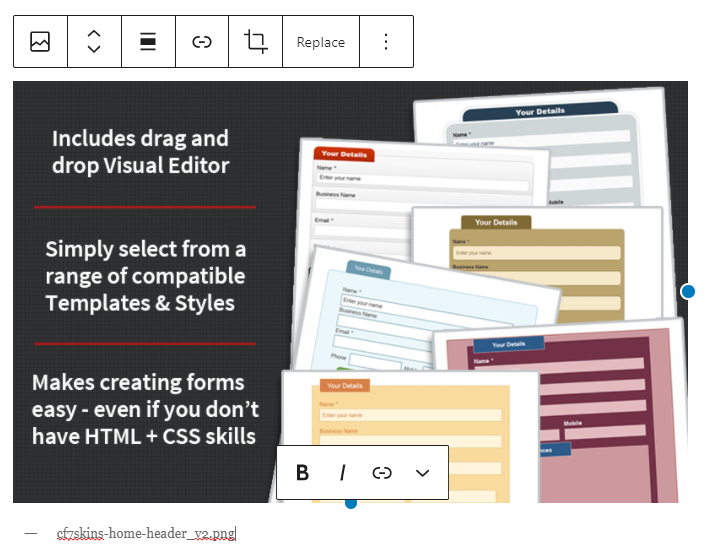Viewport: 706px width, 547px height.
Task: Click the maroon form template in the image
Action: point(560,400)
